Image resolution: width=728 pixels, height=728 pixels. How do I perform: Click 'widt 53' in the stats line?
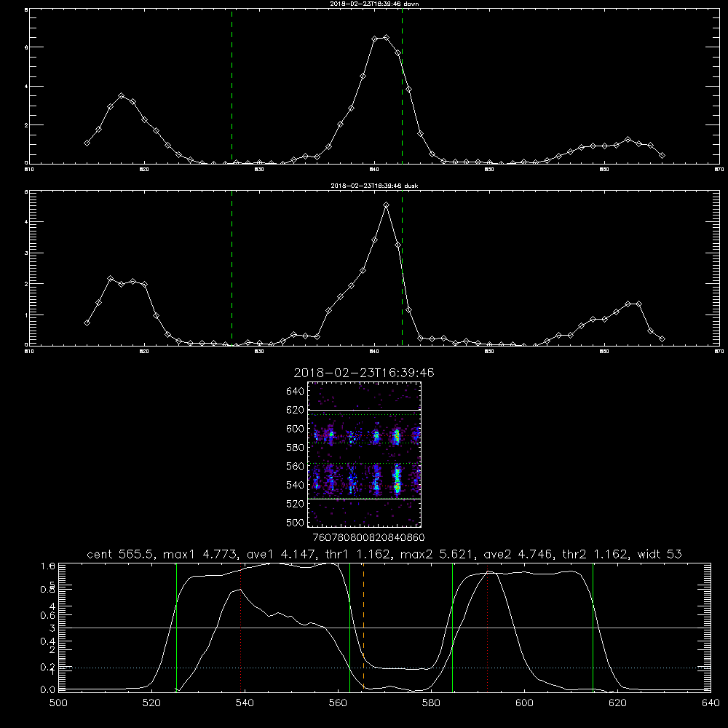tap(660, 554)
